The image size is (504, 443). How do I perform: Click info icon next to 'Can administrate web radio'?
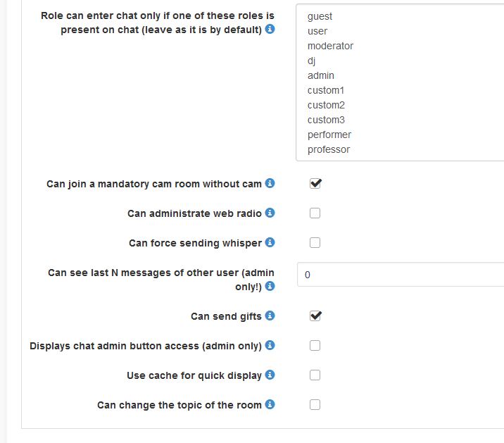click(x=270, y=213)
